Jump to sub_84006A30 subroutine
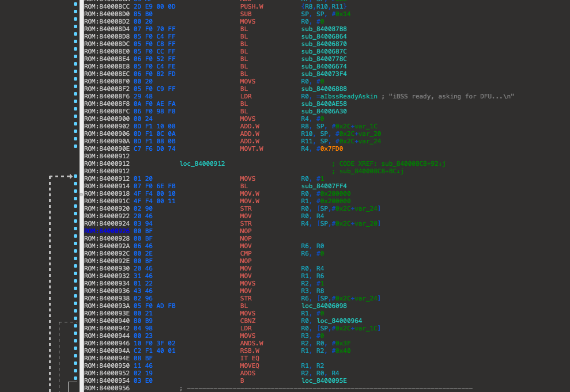 click(x=324, y=111)
